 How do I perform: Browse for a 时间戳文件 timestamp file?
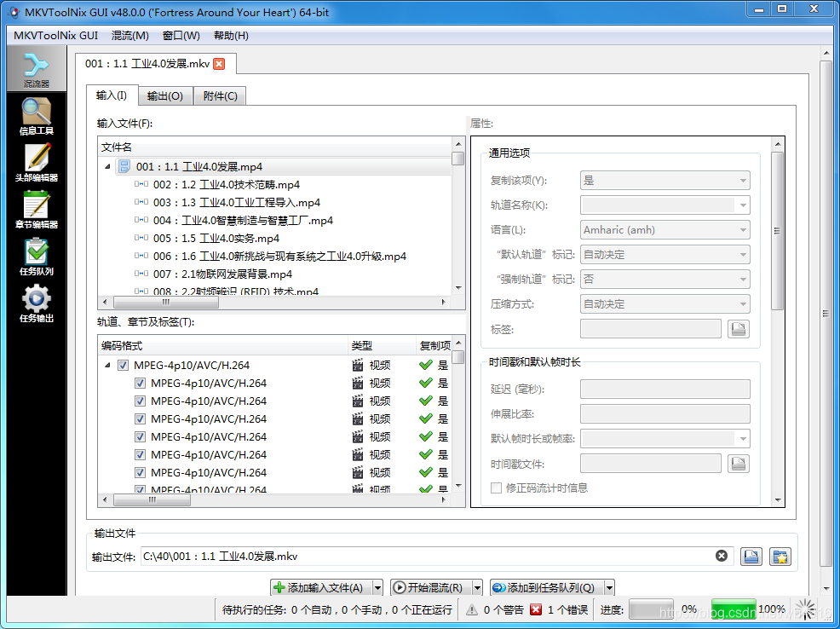point(739,464)
